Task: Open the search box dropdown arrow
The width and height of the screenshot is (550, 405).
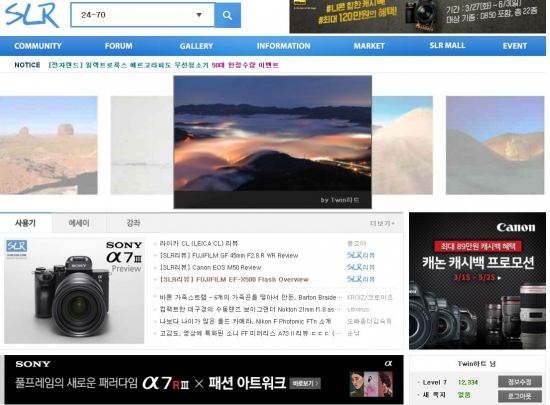Action: [x=199, y=15]
